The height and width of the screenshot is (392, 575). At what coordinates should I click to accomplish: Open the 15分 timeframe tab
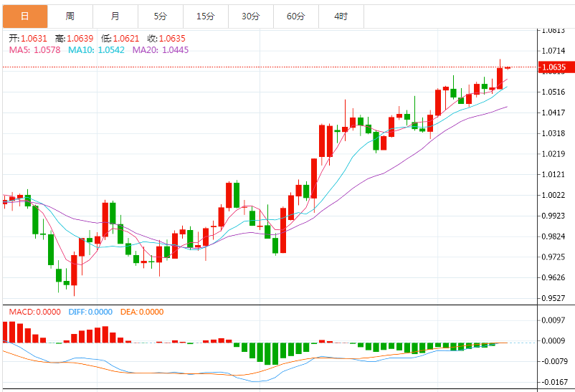tap(205, 16)
